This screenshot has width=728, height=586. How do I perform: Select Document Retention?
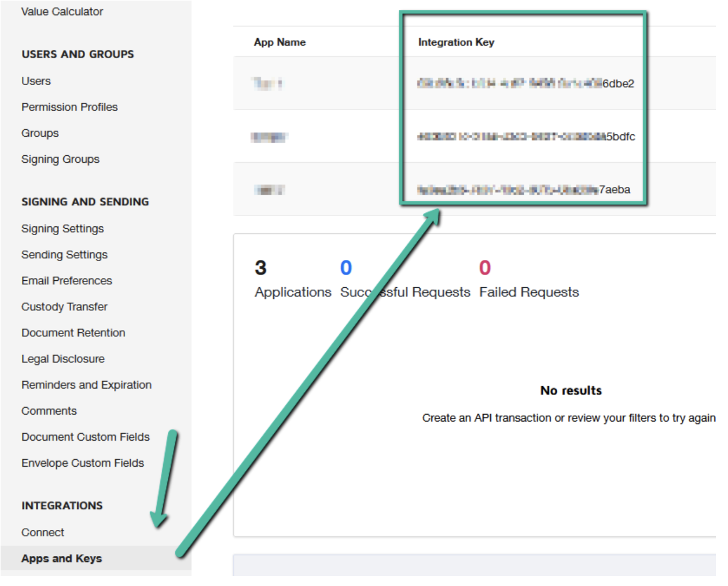[x=73, y=332]
